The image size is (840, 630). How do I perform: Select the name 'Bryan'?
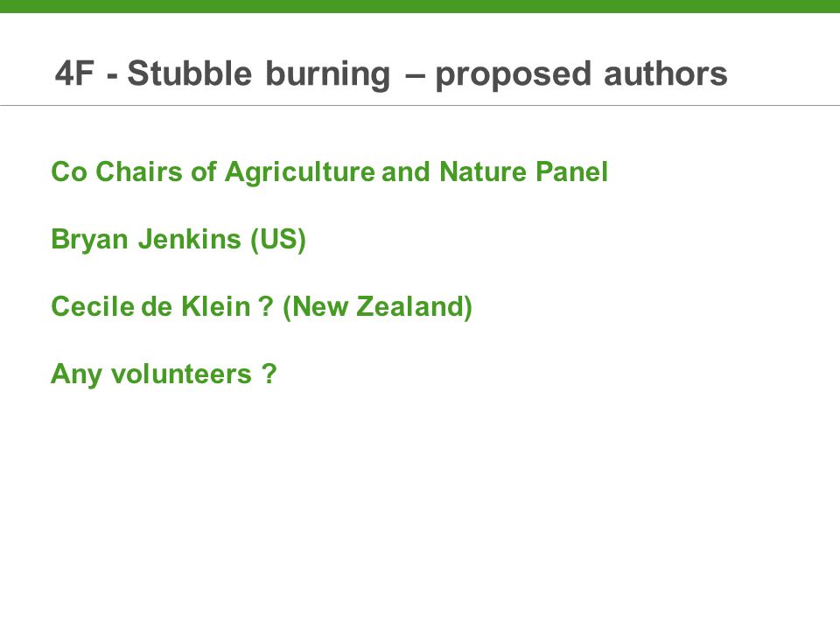tap(89, 241)
